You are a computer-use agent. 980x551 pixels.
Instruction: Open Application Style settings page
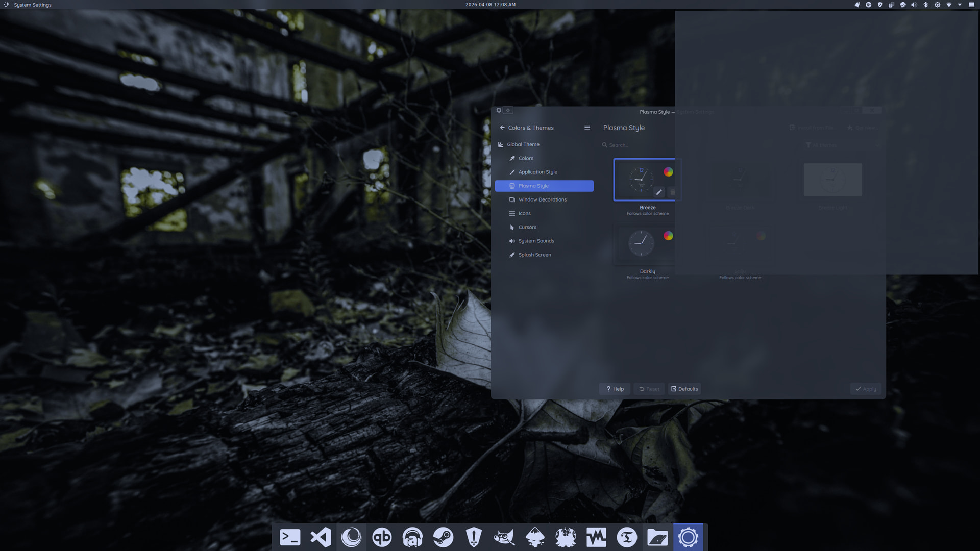537,172
